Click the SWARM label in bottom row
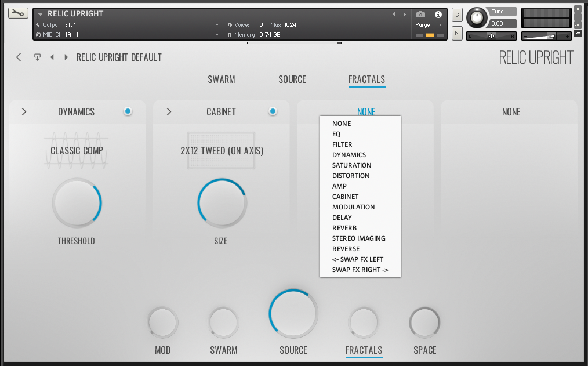This screenshot has width=588, height=366. click(224, 350)
